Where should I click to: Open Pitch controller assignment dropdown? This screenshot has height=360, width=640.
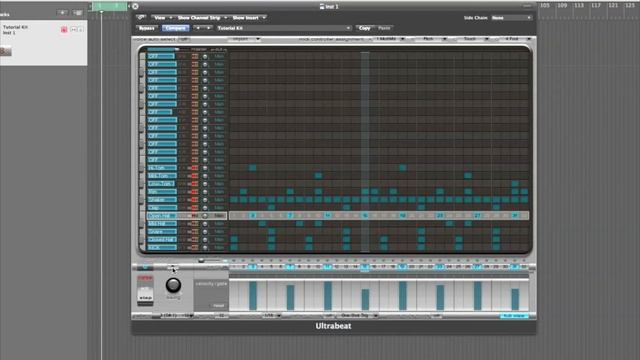432,39
